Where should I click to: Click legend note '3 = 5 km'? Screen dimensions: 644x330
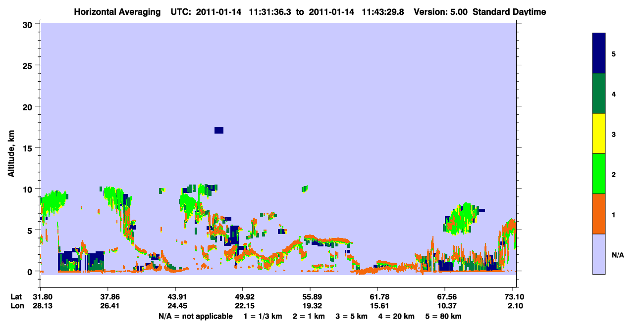(x=351, y=316)
